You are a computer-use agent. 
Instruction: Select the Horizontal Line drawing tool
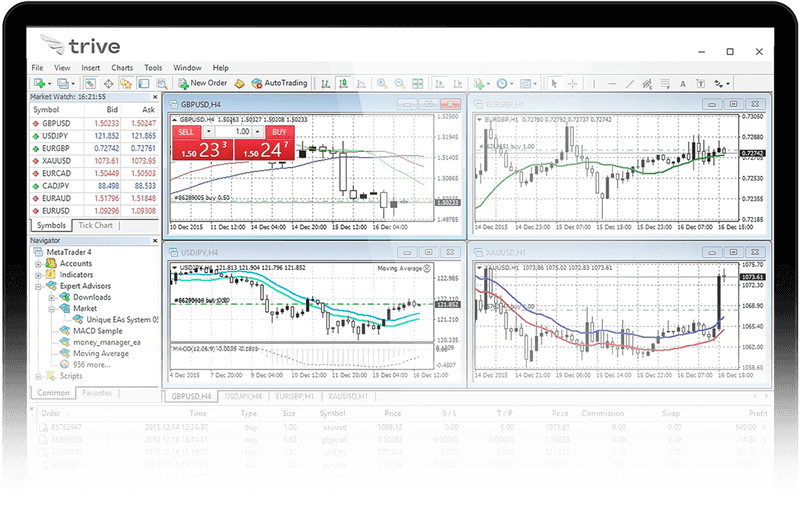pyautogui.click(x=612, y=83)
